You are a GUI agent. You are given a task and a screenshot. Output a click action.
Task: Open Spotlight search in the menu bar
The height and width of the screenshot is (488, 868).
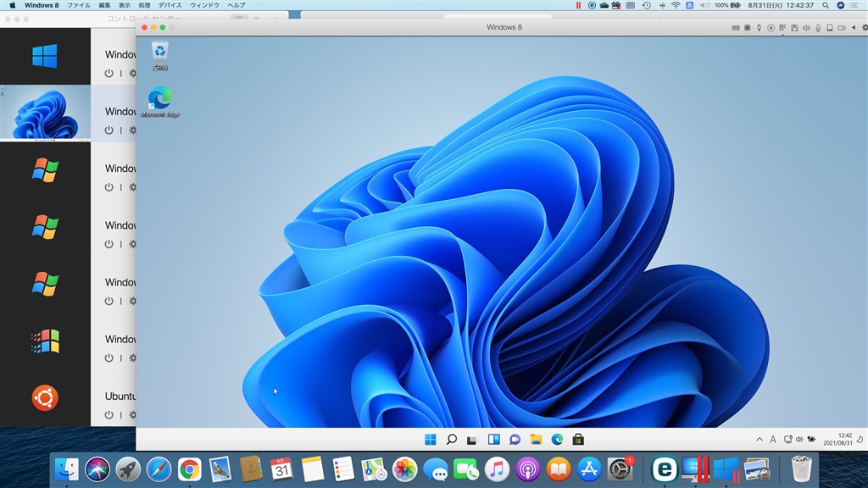click(x=826, y=5)
